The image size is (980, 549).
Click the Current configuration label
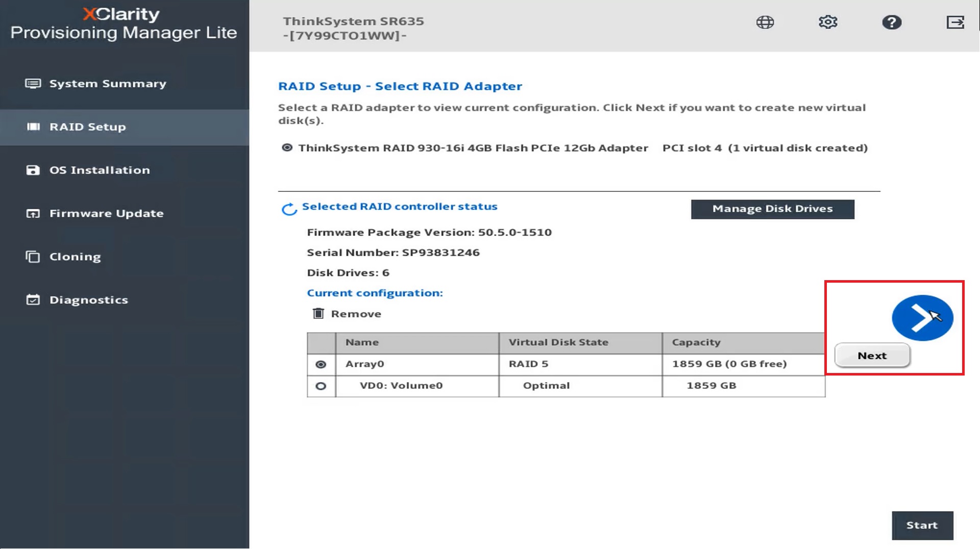coord(375,293)
